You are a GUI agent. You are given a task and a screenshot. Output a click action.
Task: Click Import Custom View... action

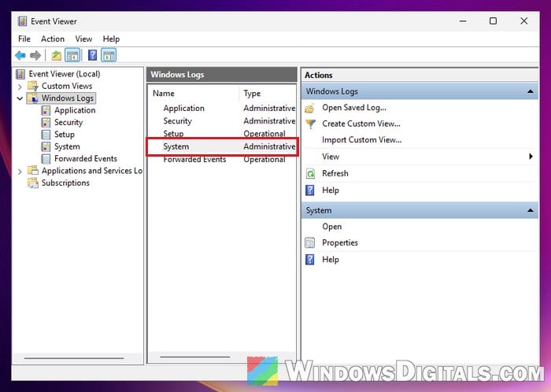361,140
